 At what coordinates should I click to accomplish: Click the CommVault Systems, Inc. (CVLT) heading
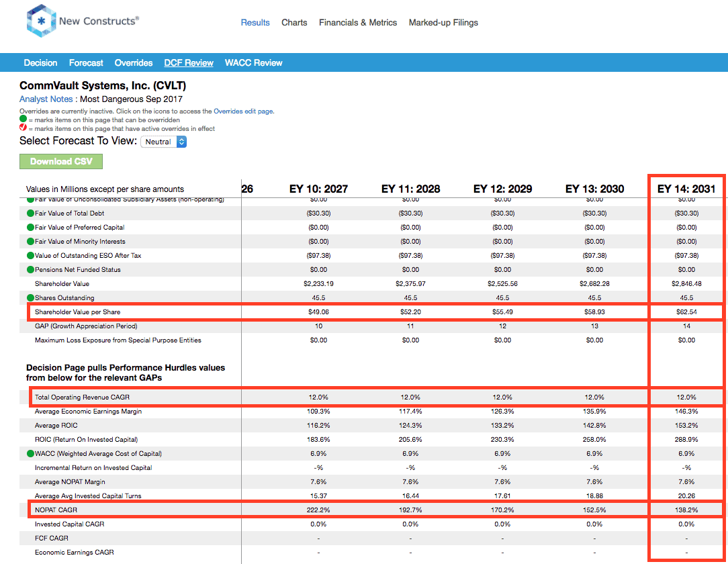(x=103, y=85)
